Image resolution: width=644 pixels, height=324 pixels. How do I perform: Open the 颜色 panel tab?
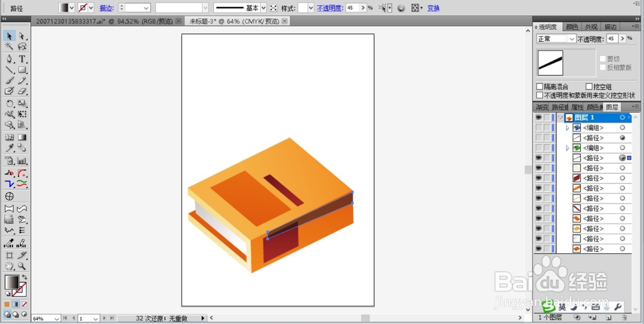(572, 26)
